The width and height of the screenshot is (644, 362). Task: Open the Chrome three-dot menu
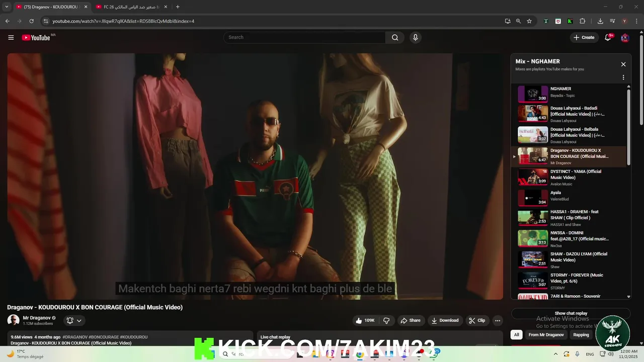(636, 21)
